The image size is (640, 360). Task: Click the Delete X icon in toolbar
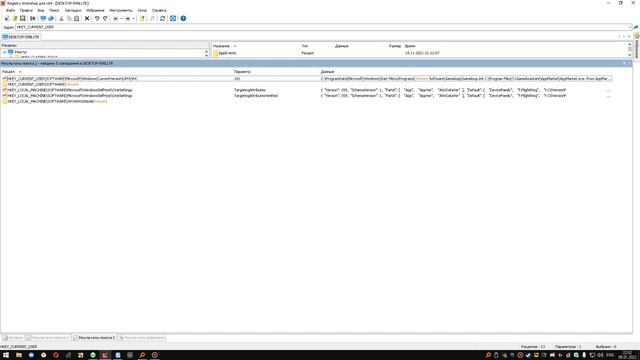click(87, 18)
